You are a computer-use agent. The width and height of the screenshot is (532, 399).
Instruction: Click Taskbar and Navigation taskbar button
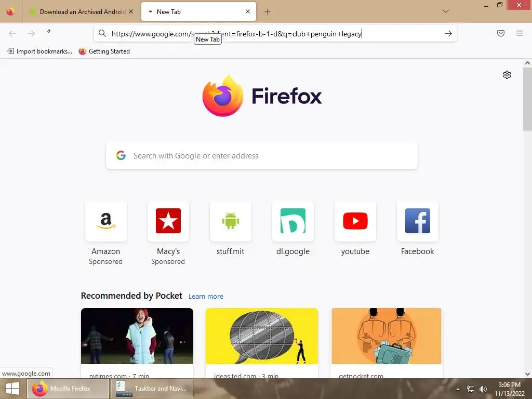point(152,389)
